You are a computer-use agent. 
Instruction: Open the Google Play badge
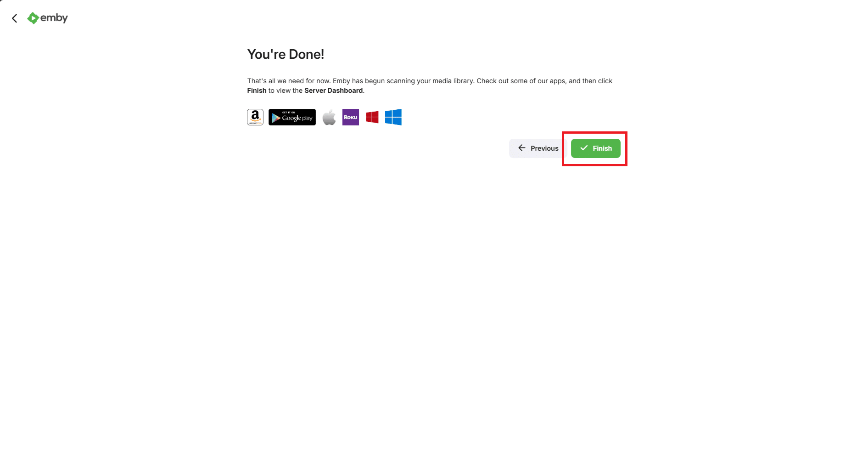coord(292,117)
